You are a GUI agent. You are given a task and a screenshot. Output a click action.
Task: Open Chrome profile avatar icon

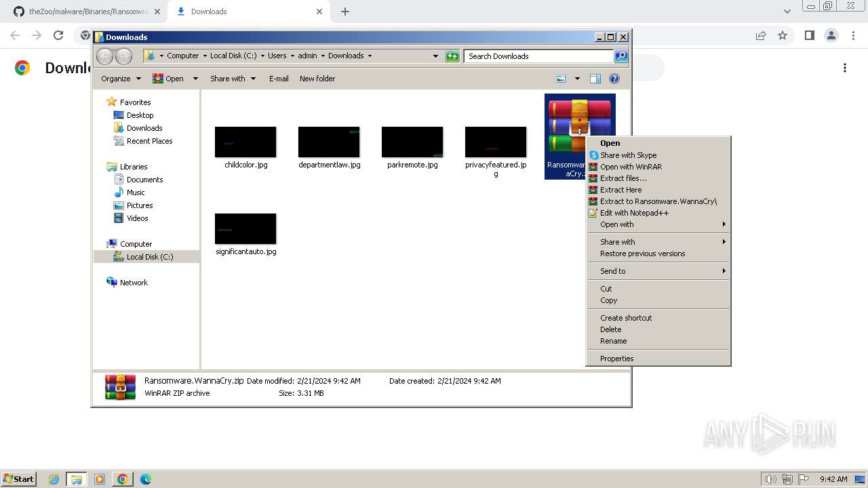pos(831,35)
